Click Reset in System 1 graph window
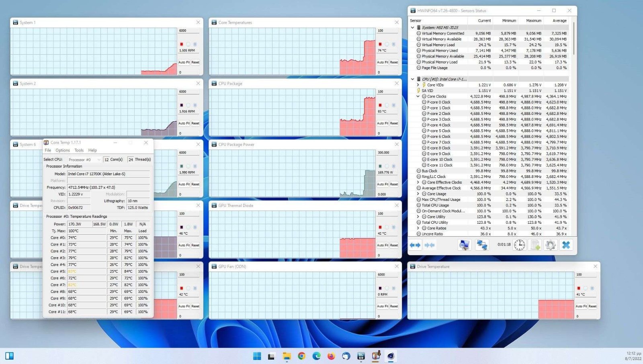The image size is (643, 364). click(195, 62)
